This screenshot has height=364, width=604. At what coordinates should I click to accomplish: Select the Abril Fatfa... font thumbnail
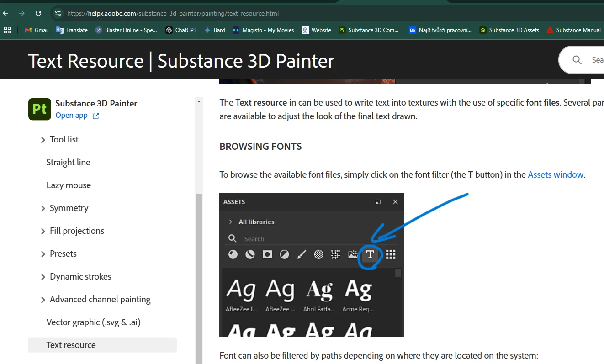[319, 294]
